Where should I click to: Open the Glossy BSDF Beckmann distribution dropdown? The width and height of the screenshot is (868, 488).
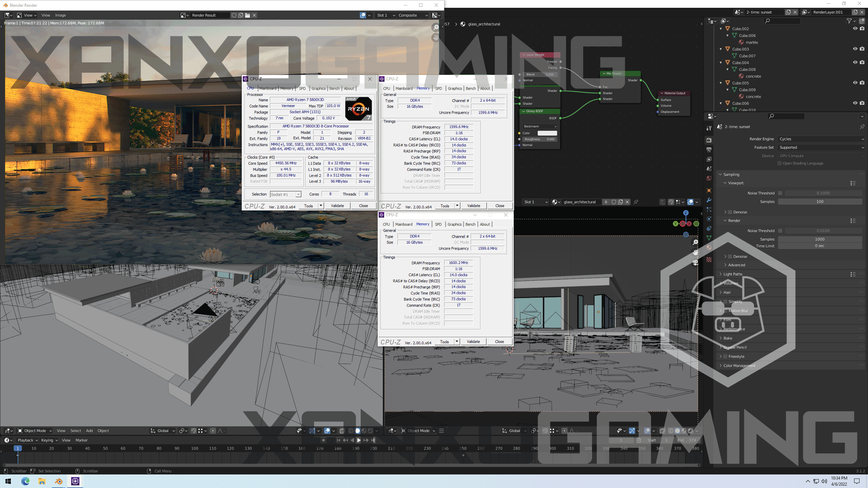(x=540, y=126)
